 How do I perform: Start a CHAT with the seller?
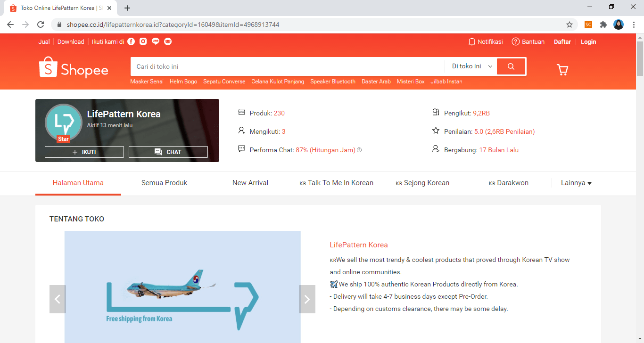(168, 152)
